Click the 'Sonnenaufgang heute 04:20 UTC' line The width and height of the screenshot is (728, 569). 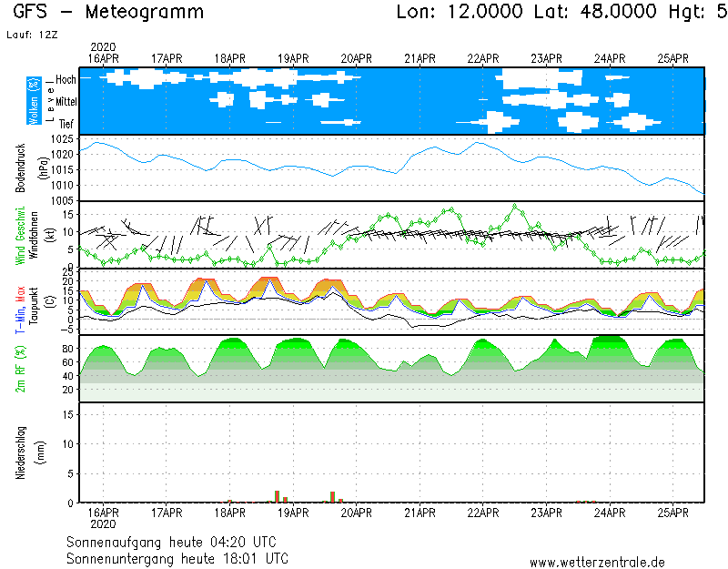point(171,542)
